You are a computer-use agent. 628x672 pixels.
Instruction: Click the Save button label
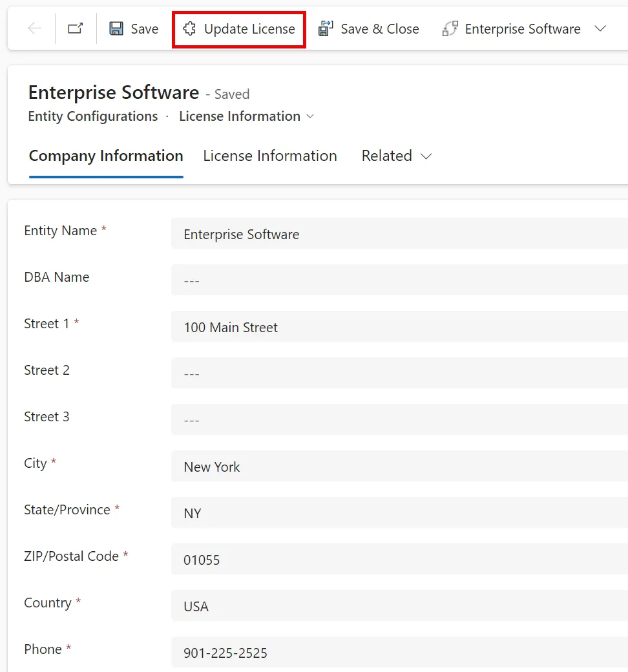[x=145, y=28]
